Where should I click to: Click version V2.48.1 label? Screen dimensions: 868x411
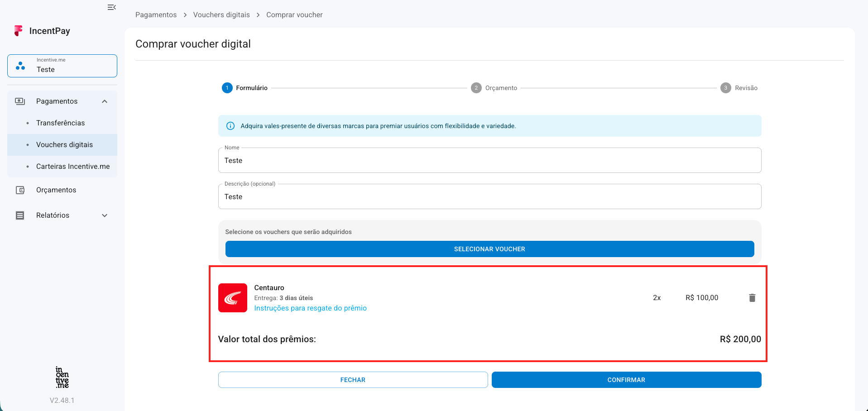62,401
